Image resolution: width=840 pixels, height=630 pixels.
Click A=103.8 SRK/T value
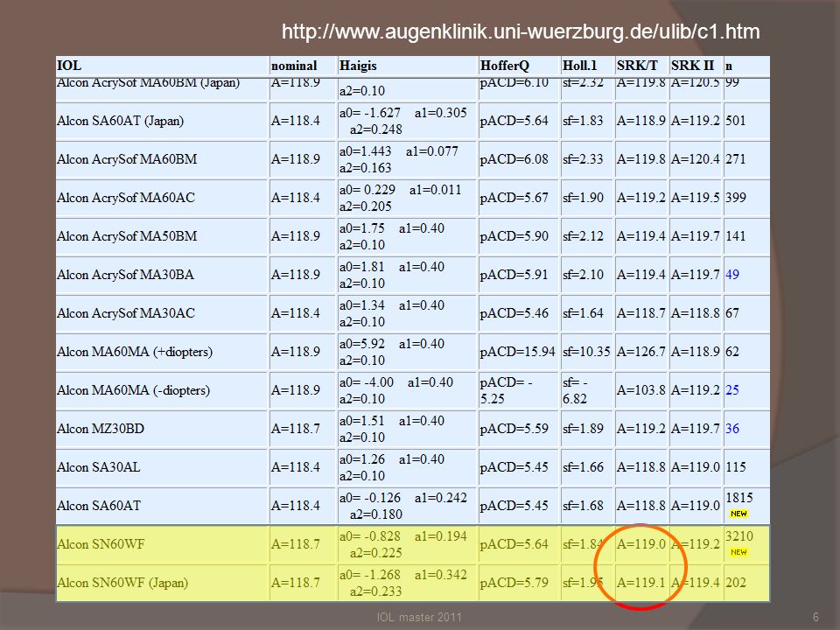pyautogui.click(x=640, y=390)
